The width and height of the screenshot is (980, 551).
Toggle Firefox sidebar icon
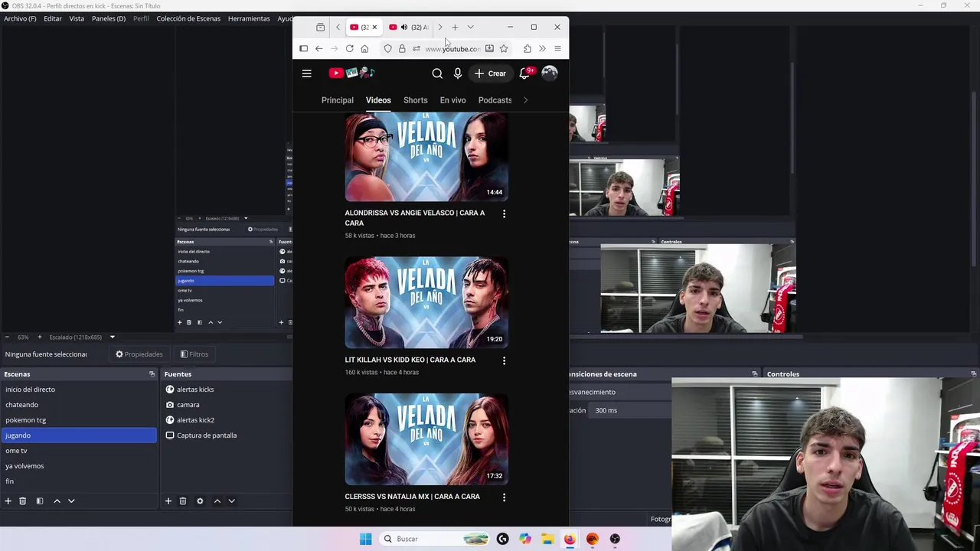pos(304,49)
